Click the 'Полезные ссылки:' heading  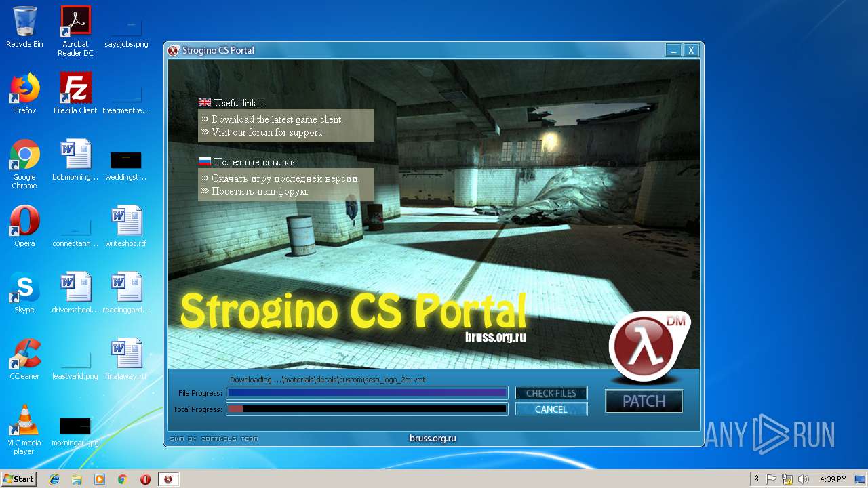tap(256, 162)
